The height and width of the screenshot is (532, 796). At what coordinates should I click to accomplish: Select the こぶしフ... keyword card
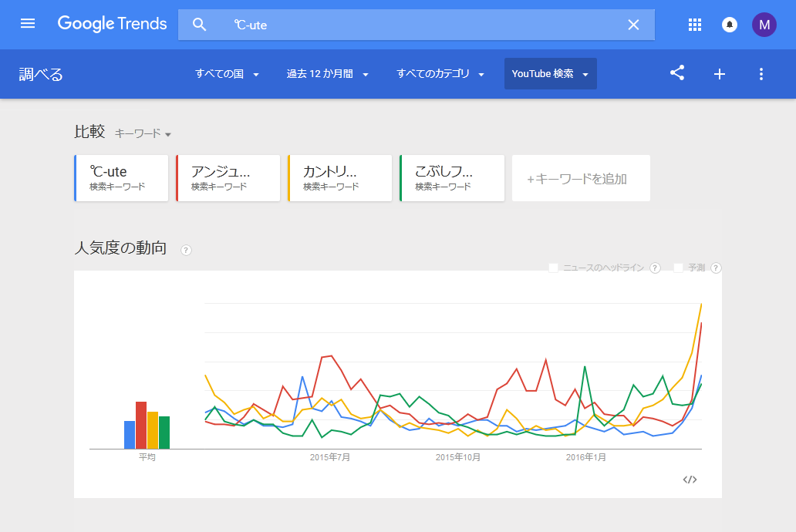pos(452,178)
